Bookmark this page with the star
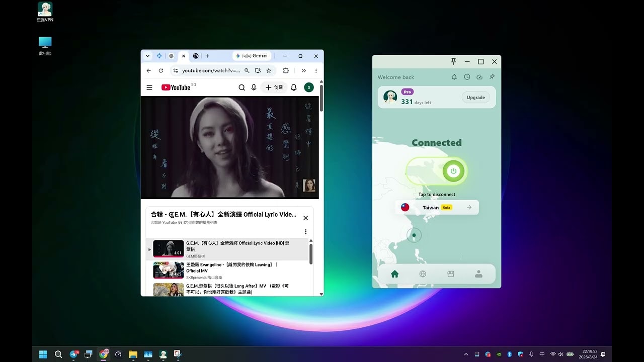The width and height of the screenshot is (644, 362). (269, 71)
